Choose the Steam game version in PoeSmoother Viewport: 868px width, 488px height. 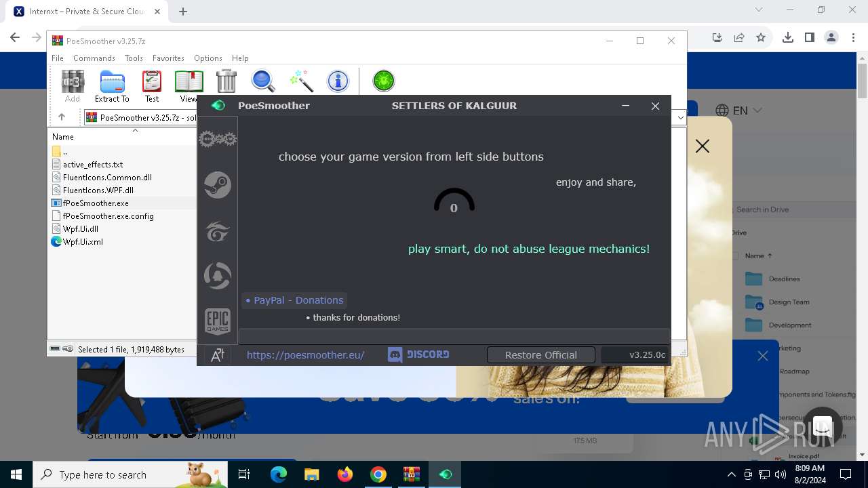[x=217, y=185]
